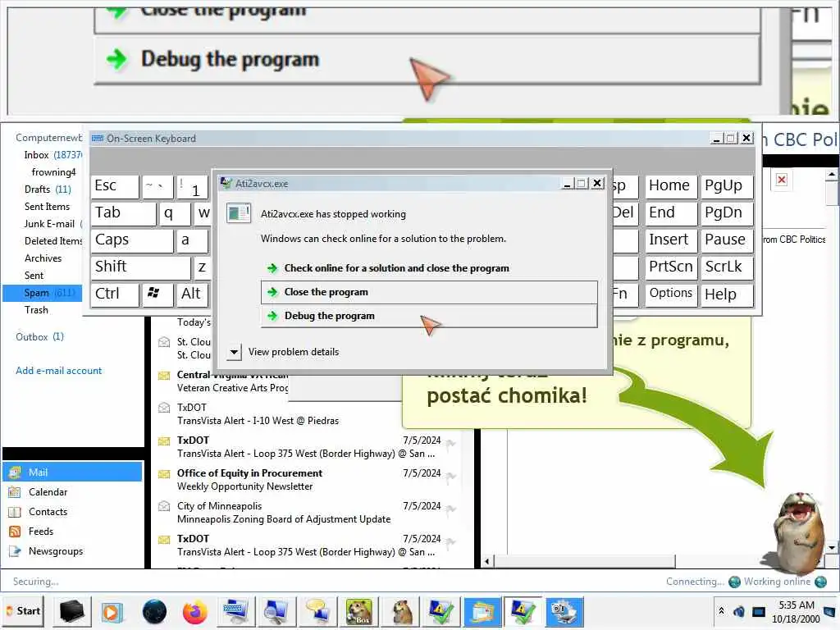
Task: Open the Newsgroups section
Action: pos(56,551)
